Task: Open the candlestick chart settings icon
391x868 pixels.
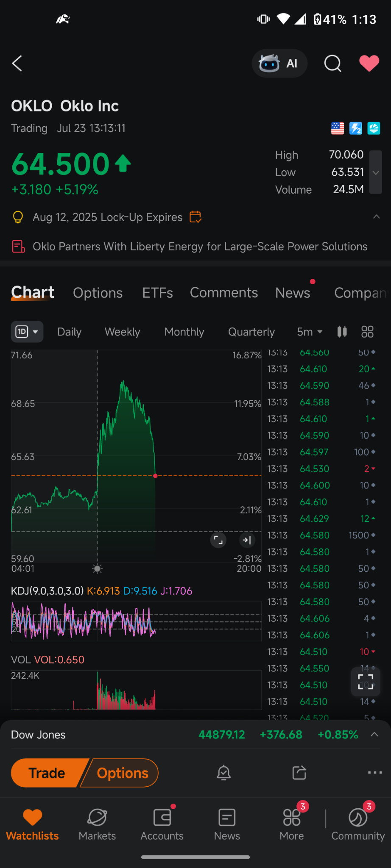Action: click(x=342, y=332)
